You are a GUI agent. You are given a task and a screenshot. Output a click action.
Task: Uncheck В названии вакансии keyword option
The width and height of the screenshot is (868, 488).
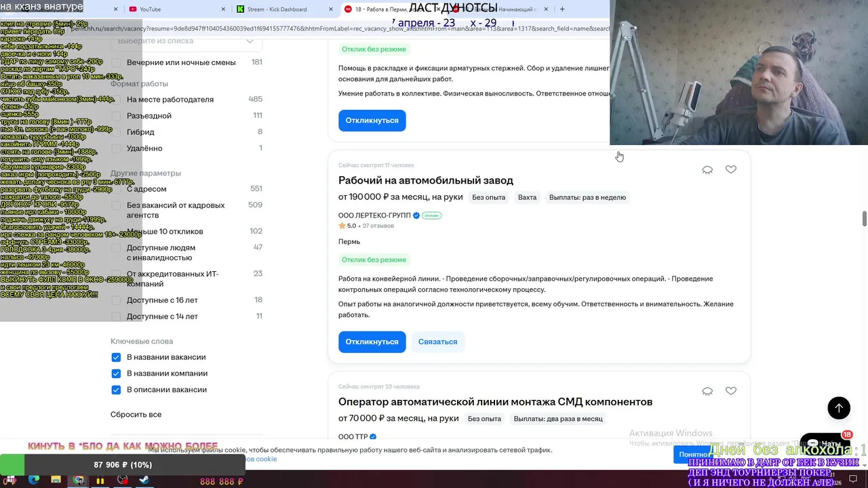pyautogui.click(x=116, y=357)
